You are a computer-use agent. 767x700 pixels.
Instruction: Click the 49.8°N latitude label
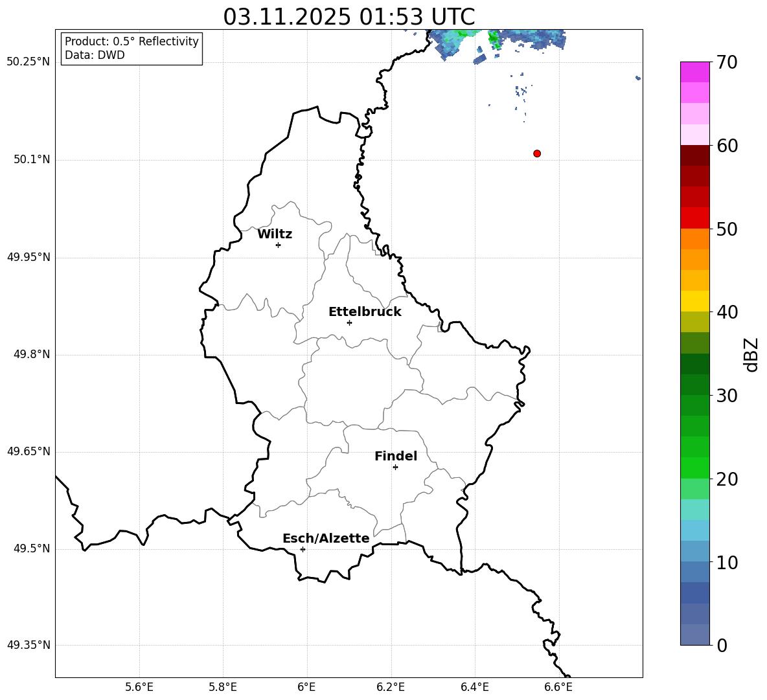[32, 354]
